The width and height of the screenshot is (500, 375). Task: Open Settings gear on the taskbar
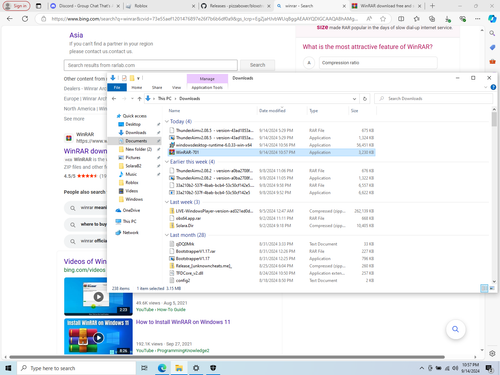pyautogui.click(x=196, y=368)
